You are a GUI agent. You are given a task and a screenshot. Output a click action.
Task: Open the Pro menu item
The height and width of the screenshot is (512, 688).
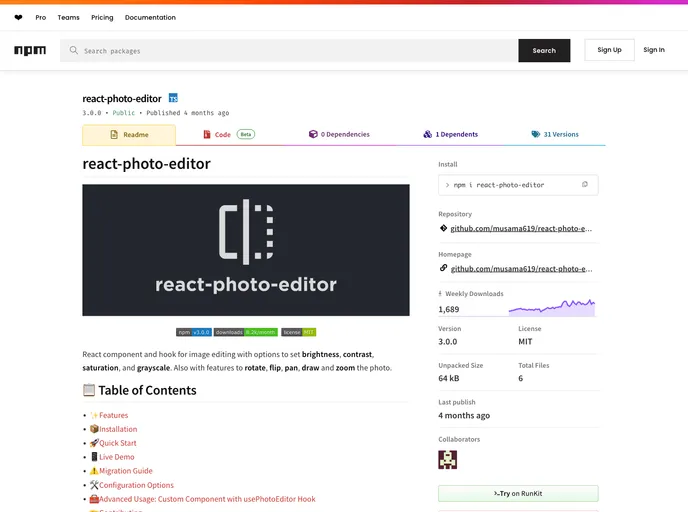tap(41, 18)
